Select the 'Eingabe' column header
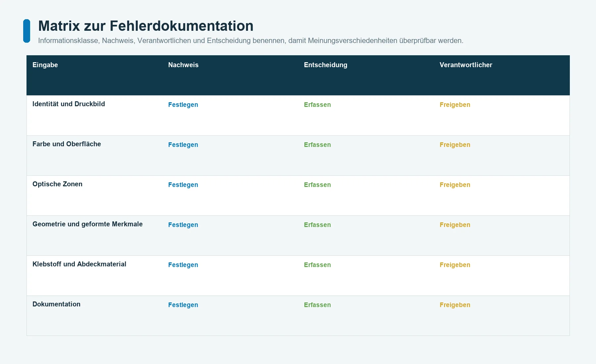Image resolution: width=596 pixels, height=364 pixels. 45,65
